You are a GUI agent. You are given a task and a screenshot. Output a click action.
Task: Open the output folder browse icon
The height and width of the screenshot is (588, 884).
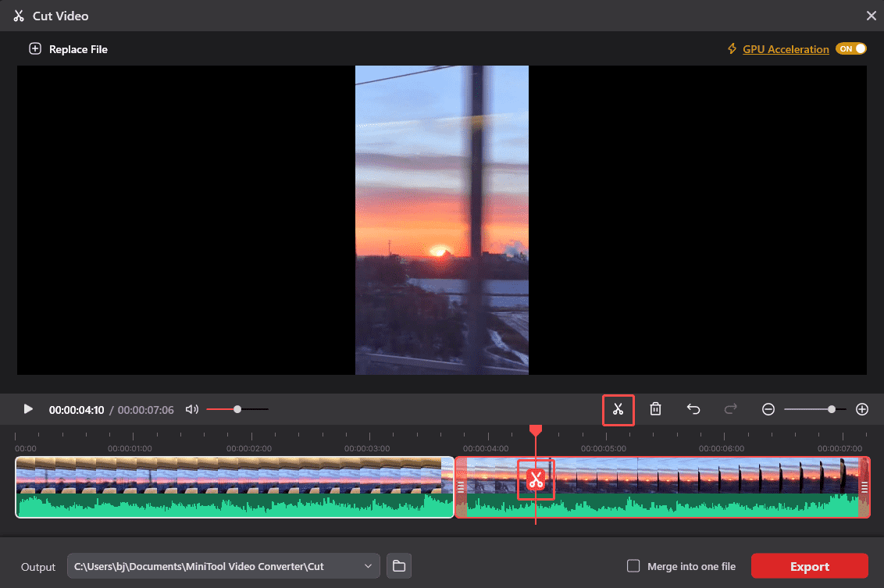(398, 566)
